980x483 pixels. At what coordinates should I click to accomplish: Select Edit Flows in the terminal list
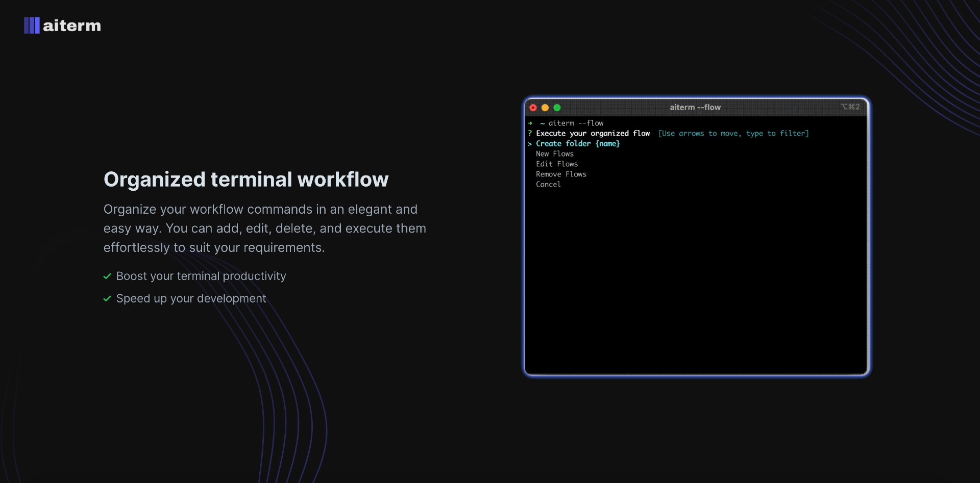(x=557, y=164)
